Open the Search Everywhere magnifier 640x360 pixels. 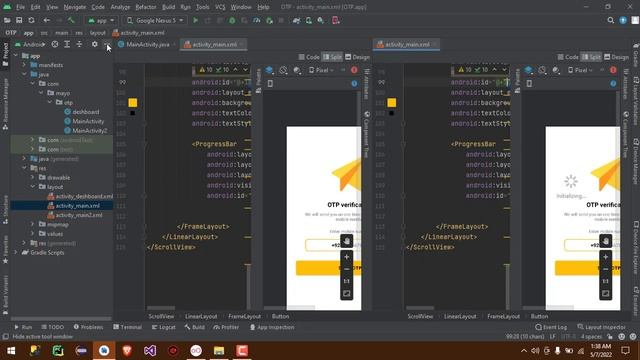[611, 20]
